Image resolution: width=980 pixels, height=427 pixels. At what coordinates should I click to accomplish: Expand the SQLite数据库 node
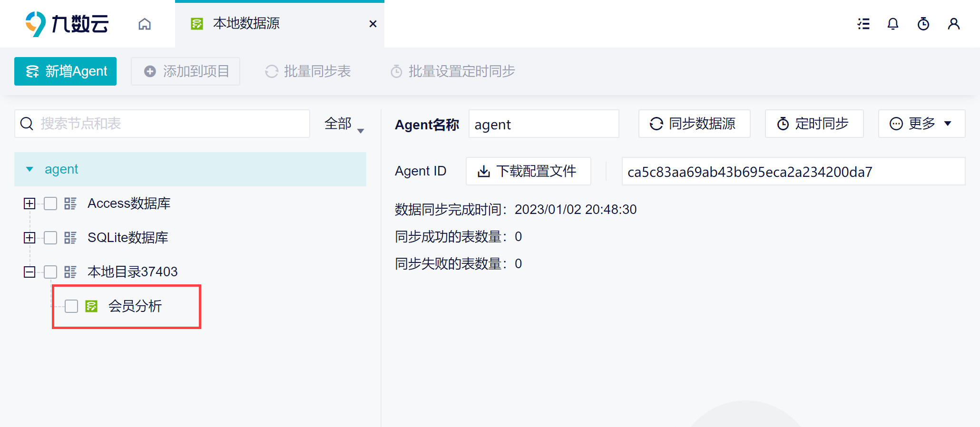(x=29, y=238)
